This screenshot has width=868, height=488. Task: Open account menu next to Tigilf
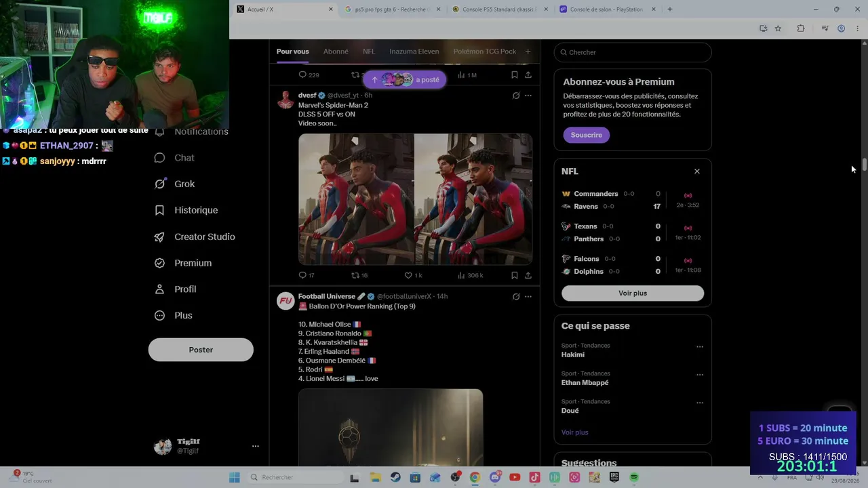(x=256, y=446)
